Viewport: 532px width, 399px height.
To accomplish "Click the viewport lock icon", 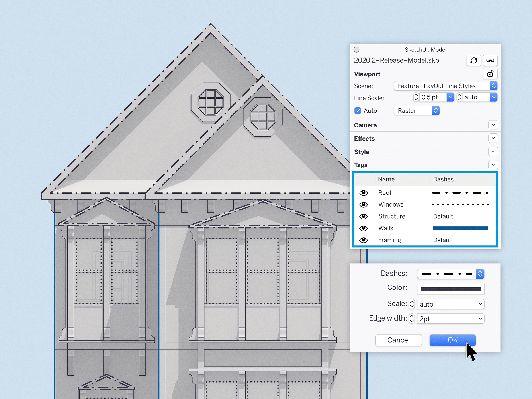I will [x=490, y=74].
